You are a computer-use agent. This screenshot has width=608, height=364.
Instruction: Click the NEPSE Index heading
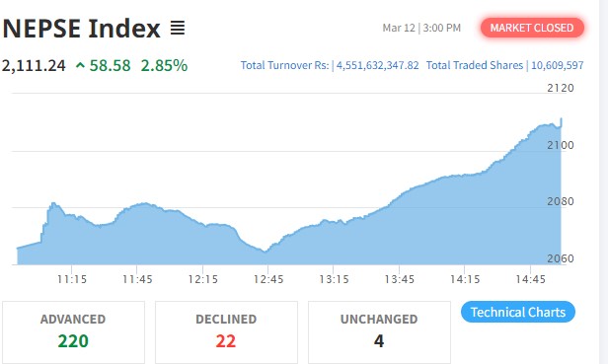(x=81, y=29)
